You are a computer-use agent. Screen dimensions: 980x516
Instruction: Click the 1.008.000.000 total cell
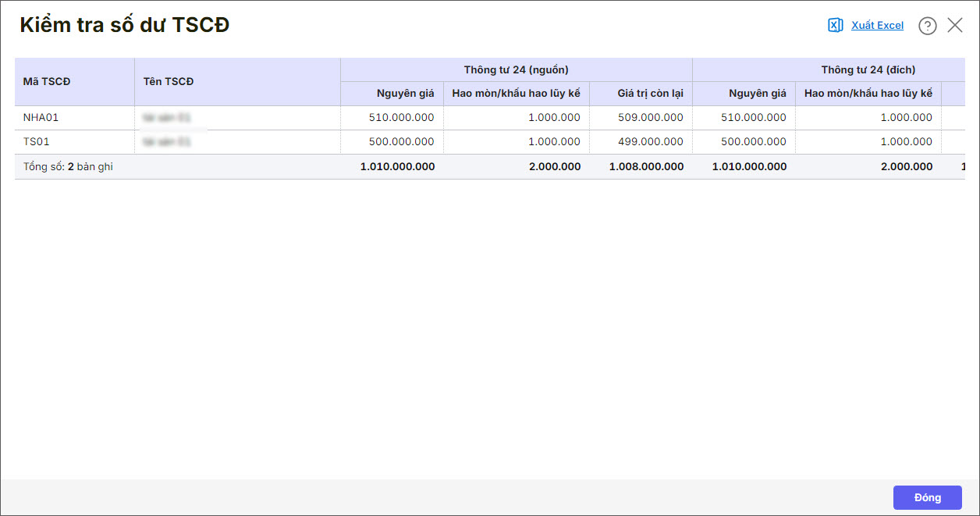click(646, 167)
